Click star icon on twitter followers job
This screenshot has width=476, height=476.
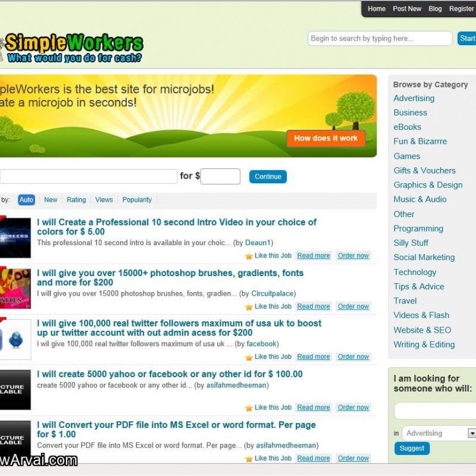249,358
